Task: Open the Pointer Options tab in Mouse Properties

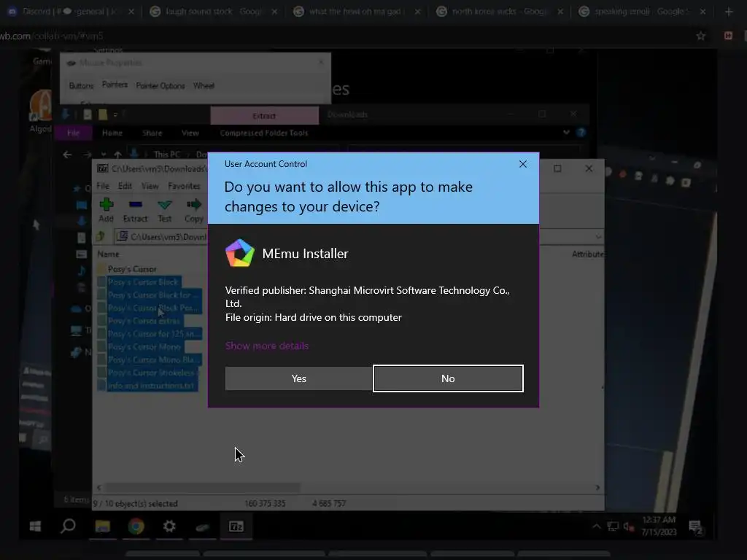Action: point(160,86)
